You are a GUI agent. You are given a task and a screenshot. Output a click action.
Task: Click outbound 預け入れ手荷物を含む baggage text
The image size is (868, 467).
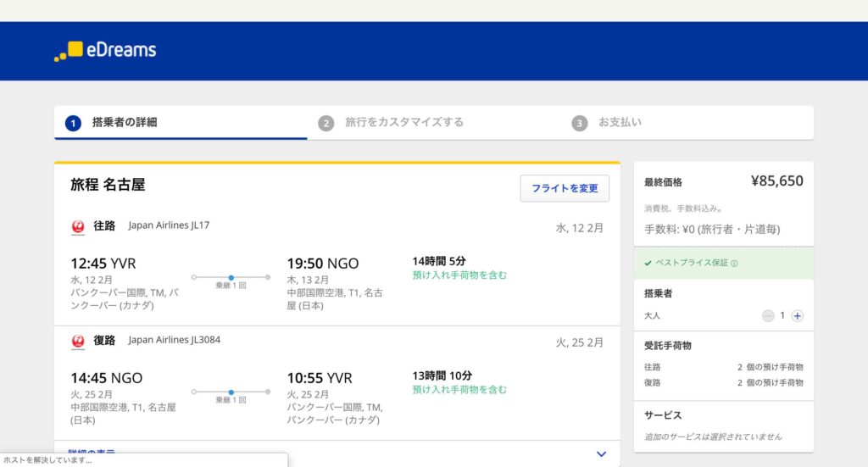459,275
